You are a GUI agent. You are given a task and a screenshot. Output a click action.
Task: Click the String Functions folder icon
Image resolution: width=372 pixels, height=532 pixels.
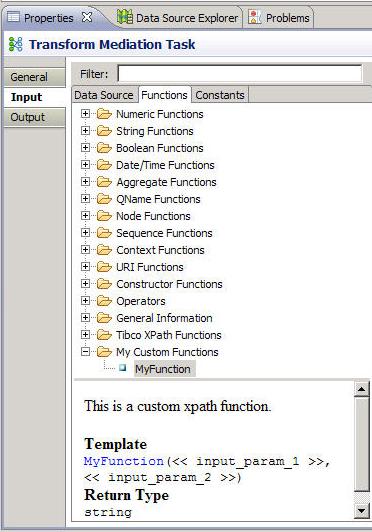coord(104,131)
